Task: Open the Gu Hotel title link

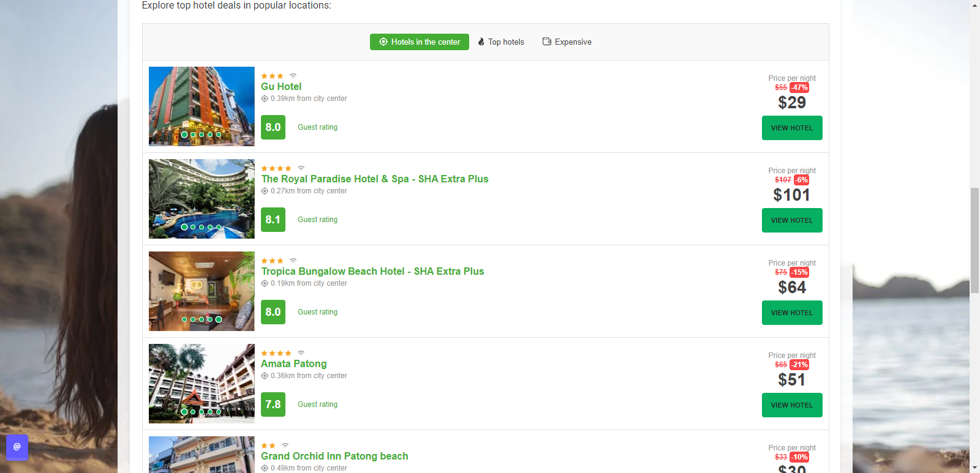Action: (281, 87)
